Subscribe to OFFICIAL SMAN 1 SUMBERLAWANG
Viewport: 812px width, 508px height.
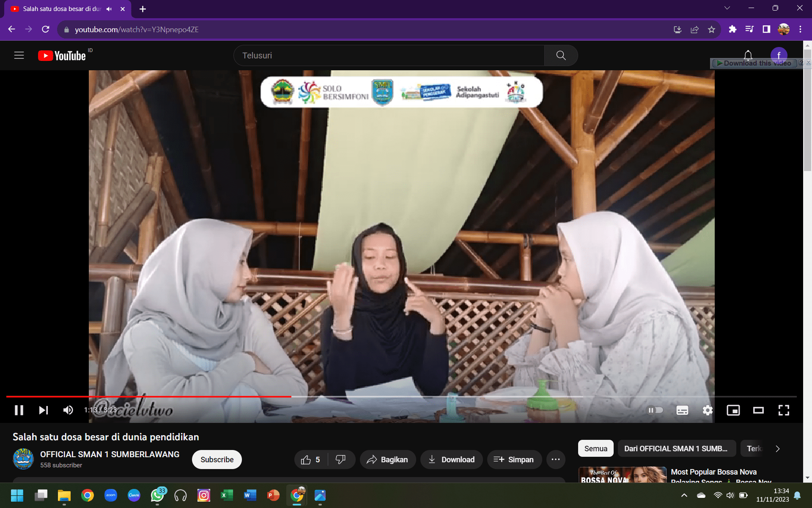[217, 460]
